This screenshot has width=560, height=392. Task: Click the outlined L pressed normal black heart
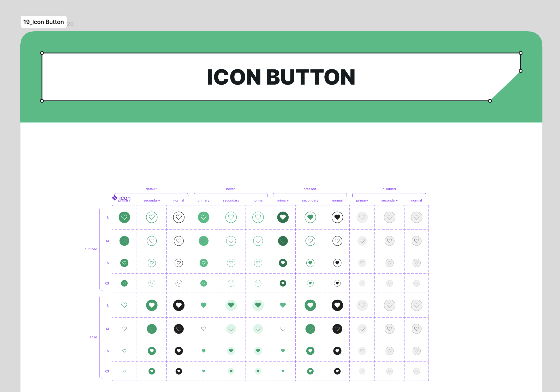coord(337,217)
